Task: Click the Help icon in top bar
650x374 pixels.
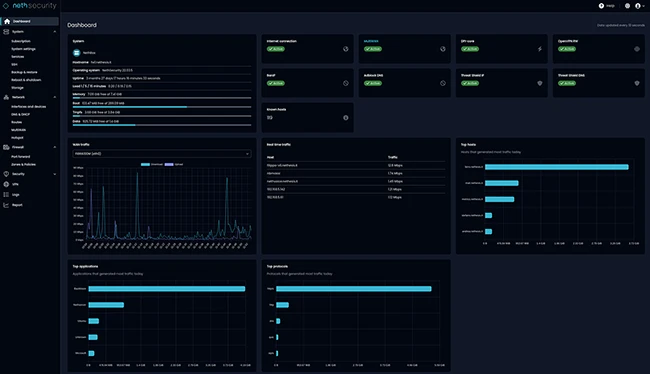Action: pyautogui.click(x=601, y=6)
